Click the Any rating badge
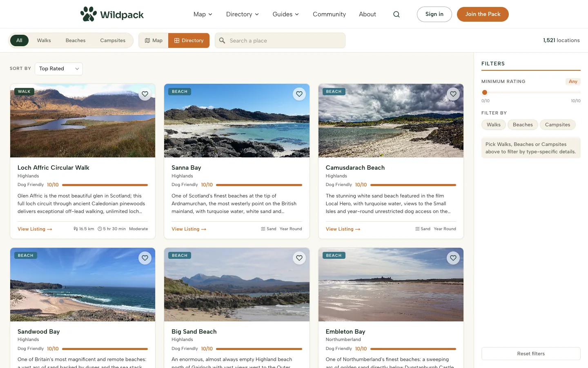Image resolution: width=588 pixels, height=368 pixels. click(x=573, y=81)
